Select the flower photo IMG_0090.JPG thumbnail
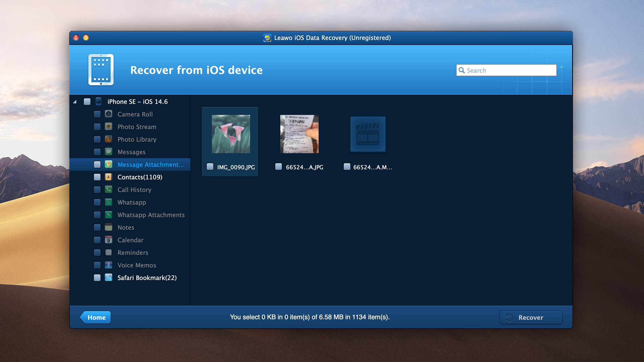The width and height of the screenshot is (644, 362). (231, 134)
